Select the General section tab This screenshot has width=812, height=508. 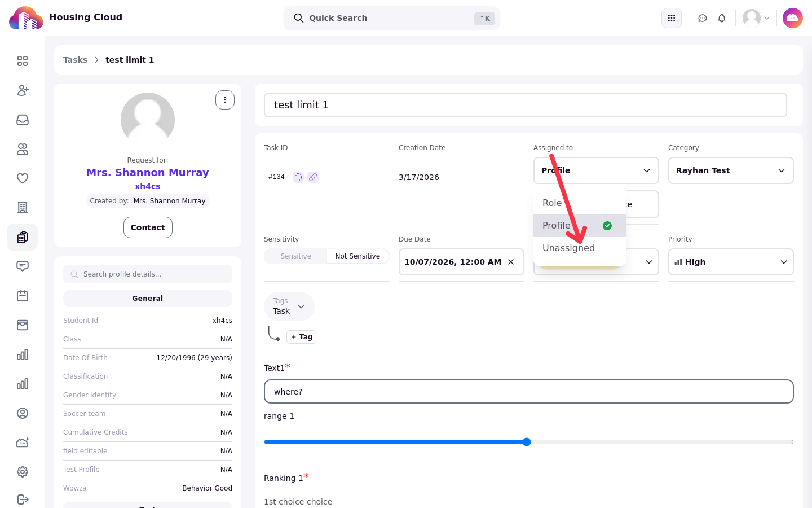(148, 299)
